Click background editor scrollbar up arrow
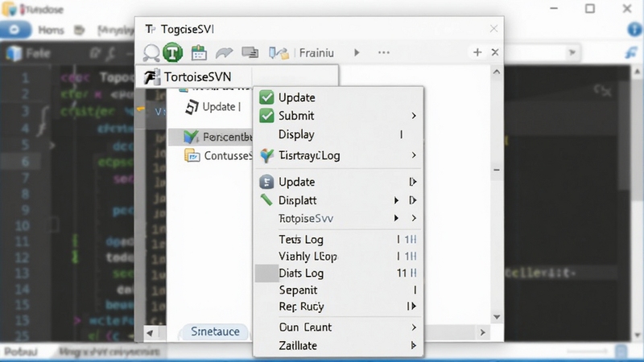Viewport: 644px width, 362px height. point(637,72)
